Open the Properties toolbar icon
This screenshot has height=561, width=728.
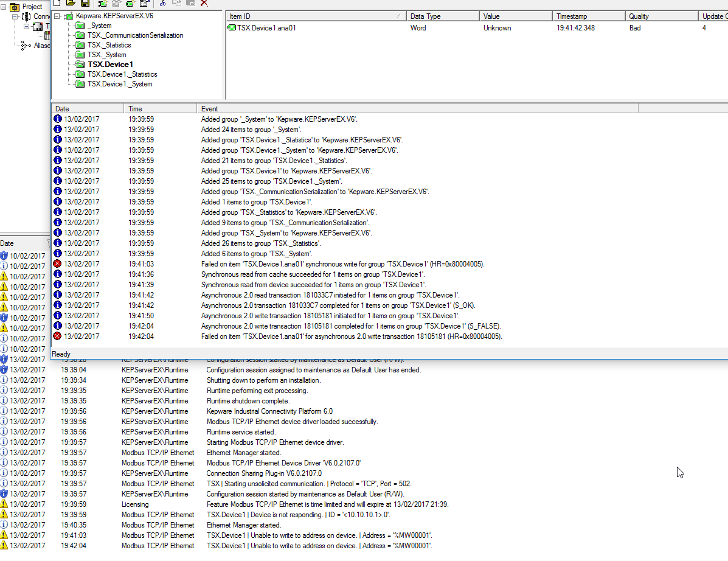[144, 3]
